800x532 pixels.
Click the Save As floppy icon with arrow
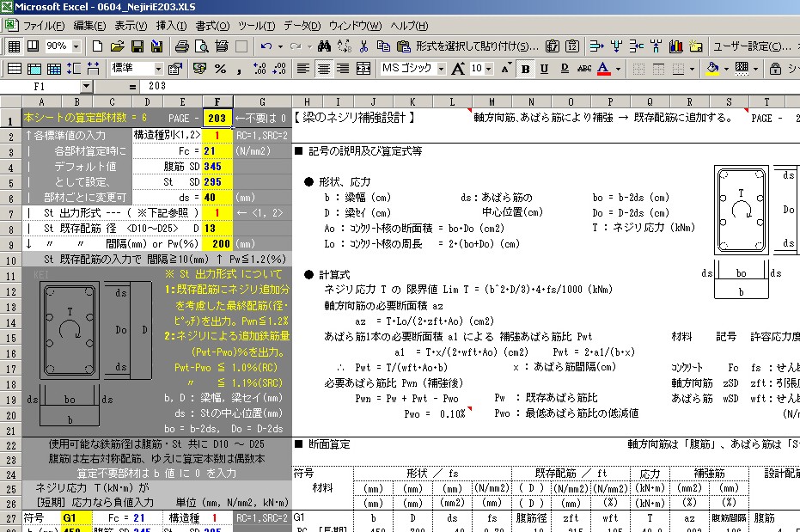click(x=156, y=46)
